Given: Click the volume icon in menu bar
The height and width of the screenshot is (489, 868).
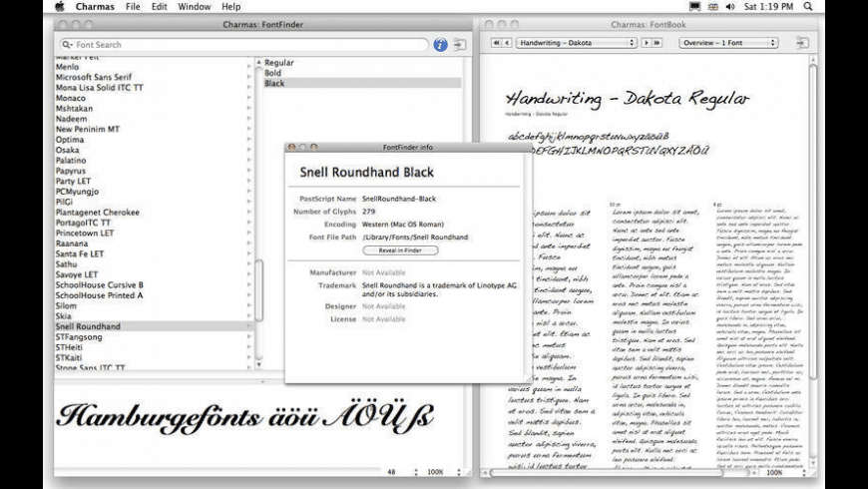Looking at the screenshot, I should pos(730,7).
